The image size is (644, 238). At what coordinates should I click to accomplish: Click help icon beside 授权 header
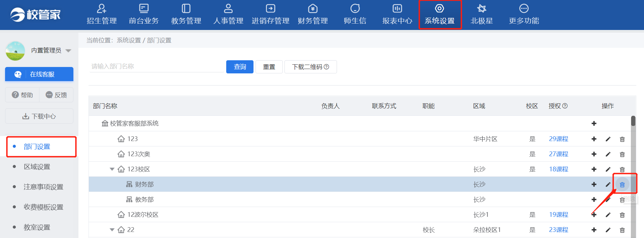565,106
